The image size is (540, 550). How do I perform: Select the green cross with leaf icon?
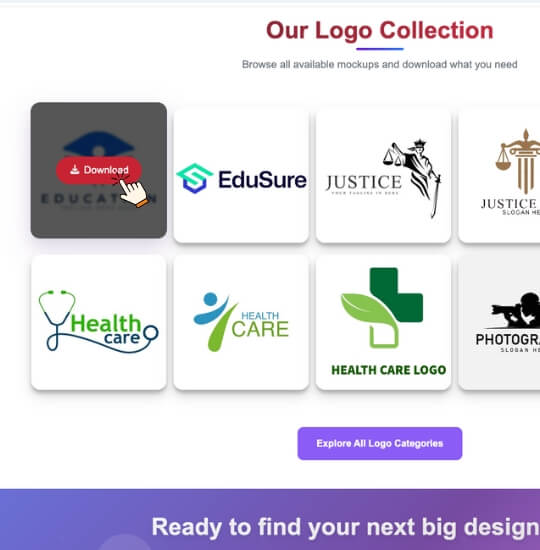pos(382,308)
